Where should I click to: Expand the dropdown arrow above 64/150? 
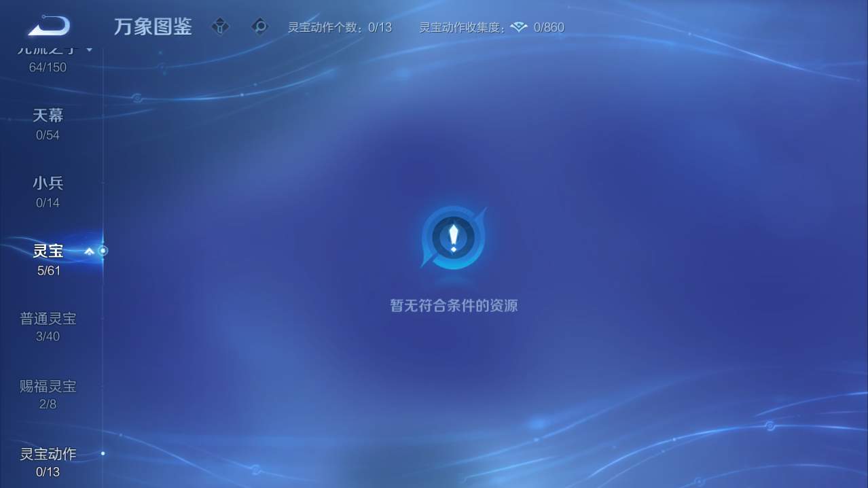click(x=89, y=50)
